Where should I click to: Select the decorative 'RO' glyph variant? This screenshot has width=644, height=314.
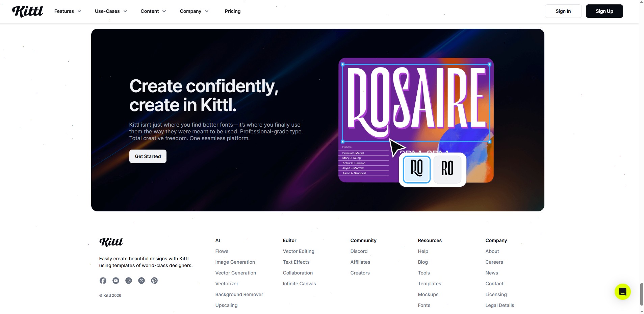click(417, 169)
